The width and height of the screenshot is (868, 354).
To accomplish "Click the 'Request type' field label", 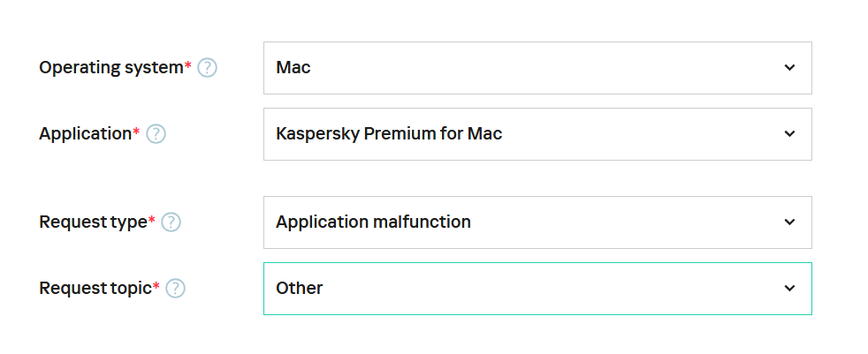I will pyautogui.click(x=93, y=222).
